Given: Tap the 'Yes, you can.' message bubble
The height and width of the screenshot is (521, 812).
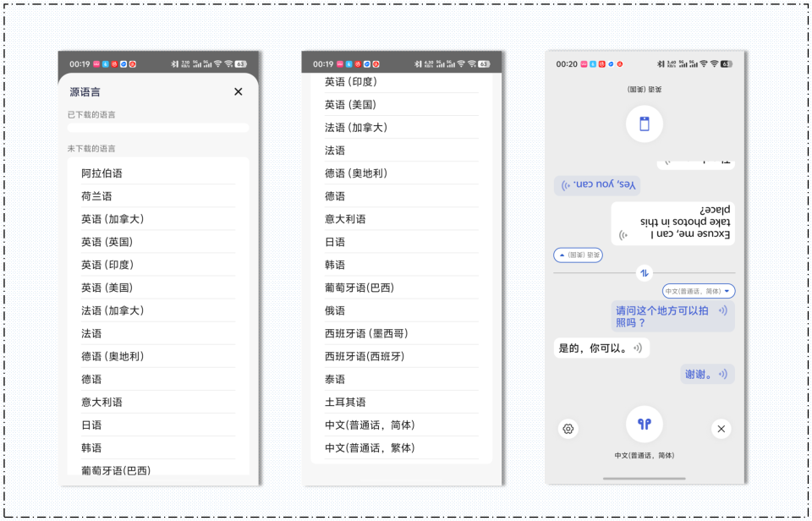Looking at the screenshot, I should tap(597, 185).
